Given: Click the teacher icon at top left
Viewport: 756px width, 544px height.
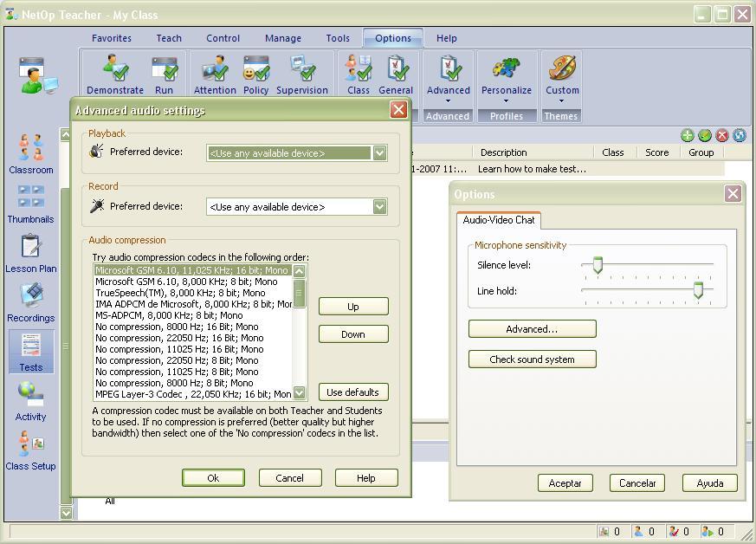Looking at the screenshot, I should click(37, 75).
